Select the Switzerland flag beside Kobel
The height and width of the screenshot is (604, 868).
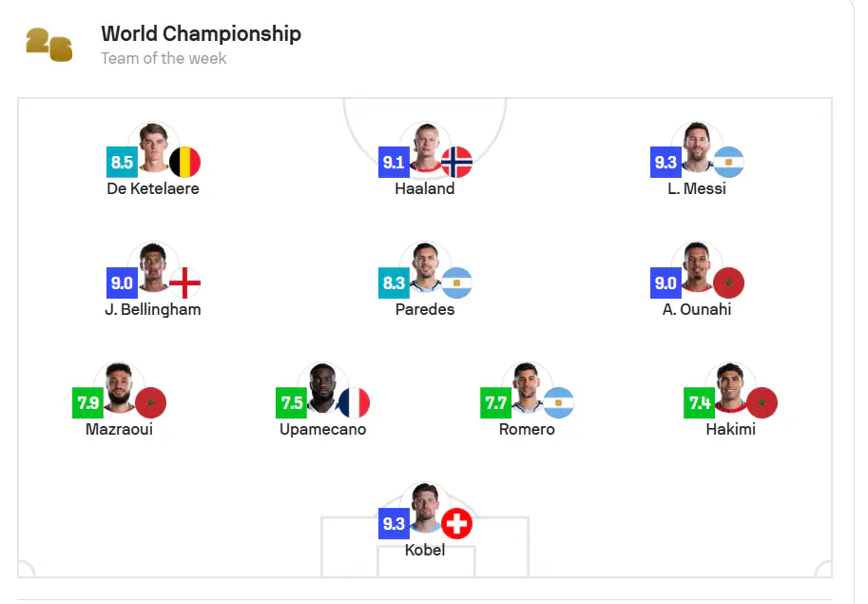click(456, 524)
